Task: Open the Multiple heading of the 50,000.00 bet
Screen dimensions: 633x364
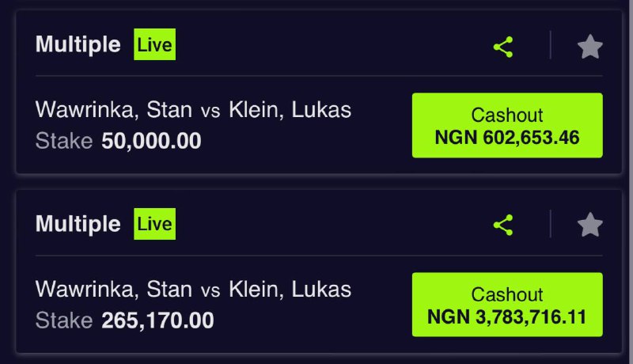Action: click(78, 45)
